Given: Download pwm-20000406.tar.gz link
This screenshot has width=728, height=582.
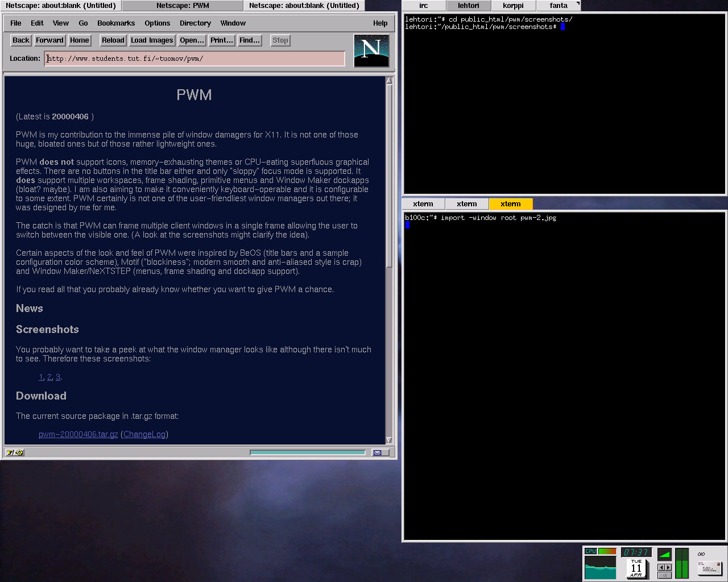Looking at the screenshot, I should 78,434.
